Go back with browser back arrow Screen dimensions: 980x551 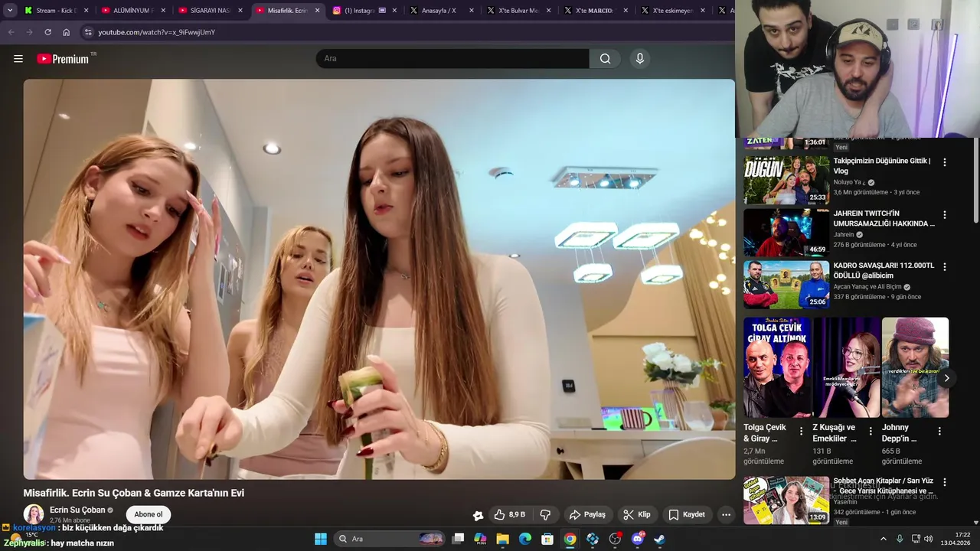pyautogui.click(x=11, y=32)
